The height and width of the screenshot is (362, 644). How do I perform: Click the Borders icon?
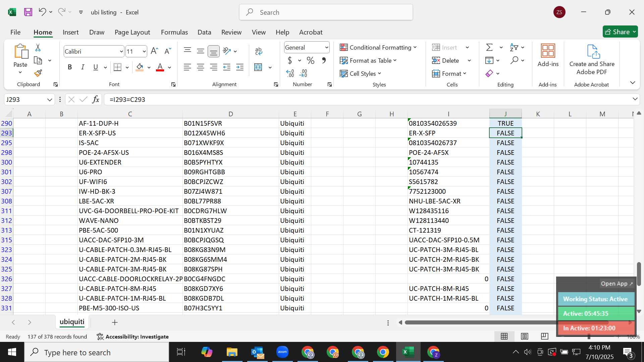click(117, 67)
